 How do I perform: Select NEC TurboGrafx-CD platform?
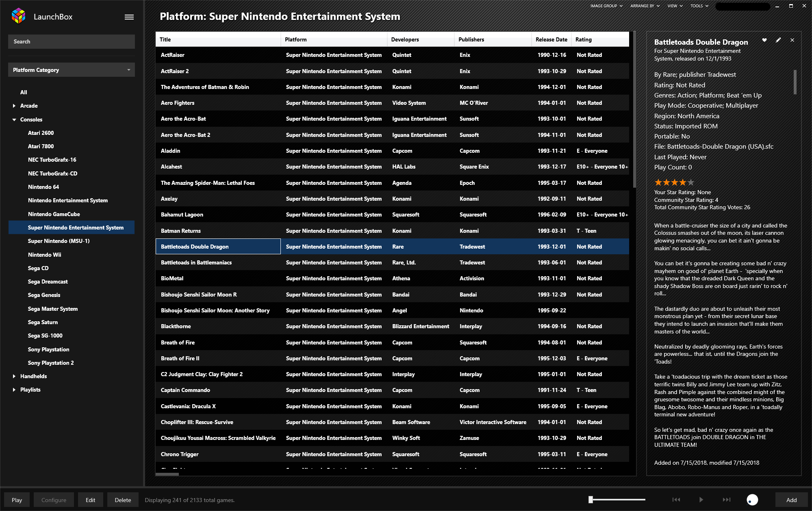click(52, 173)
